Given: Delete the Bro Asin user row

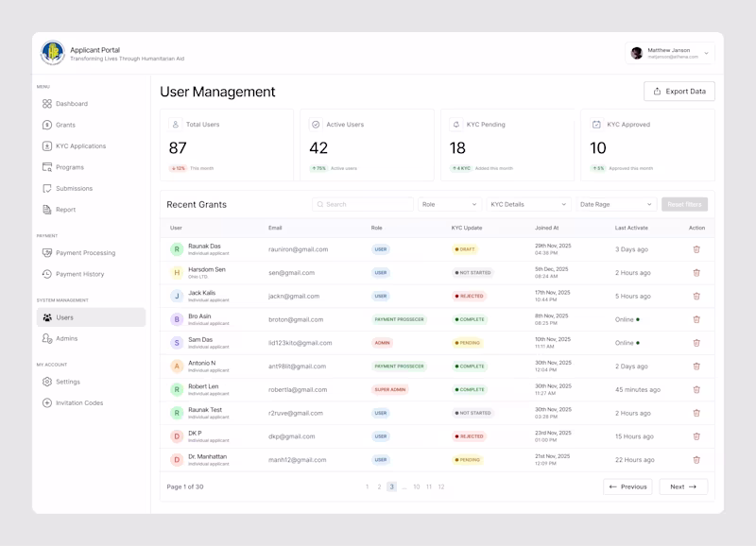Looking at the screenshot, I should (x=696, y=319).
